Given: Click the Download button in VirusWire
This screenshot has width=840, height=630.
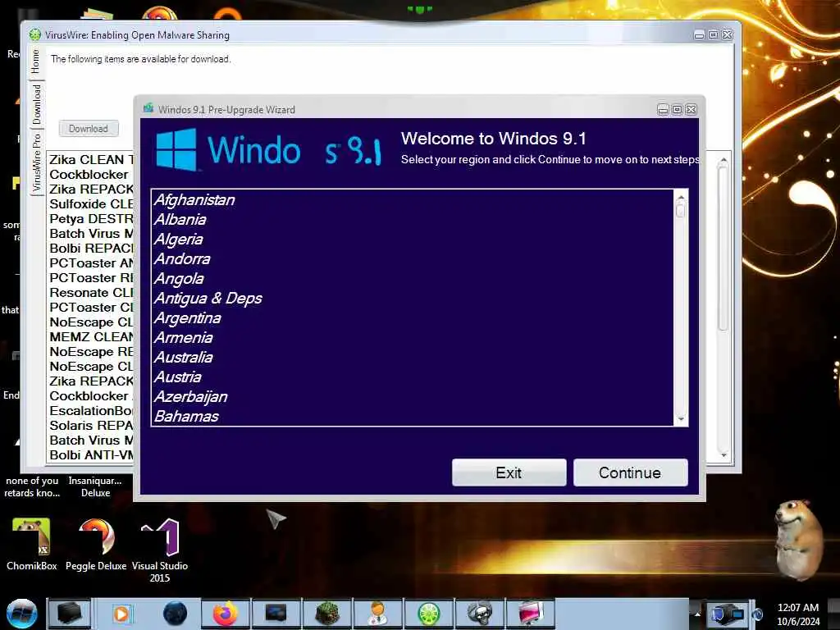Looking at the screenshot, I should tap(89, 129).
